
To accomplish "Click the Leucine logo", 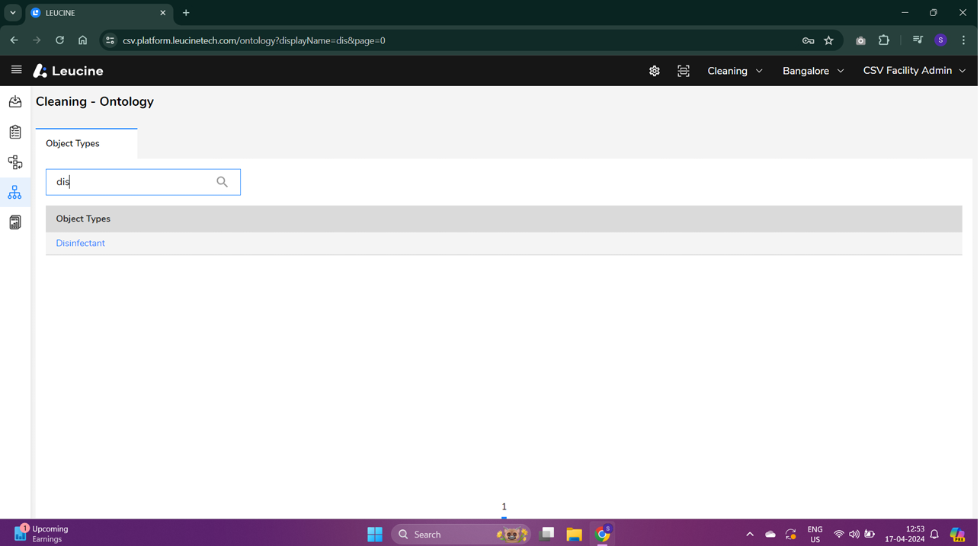I will [x=69, y=71].
